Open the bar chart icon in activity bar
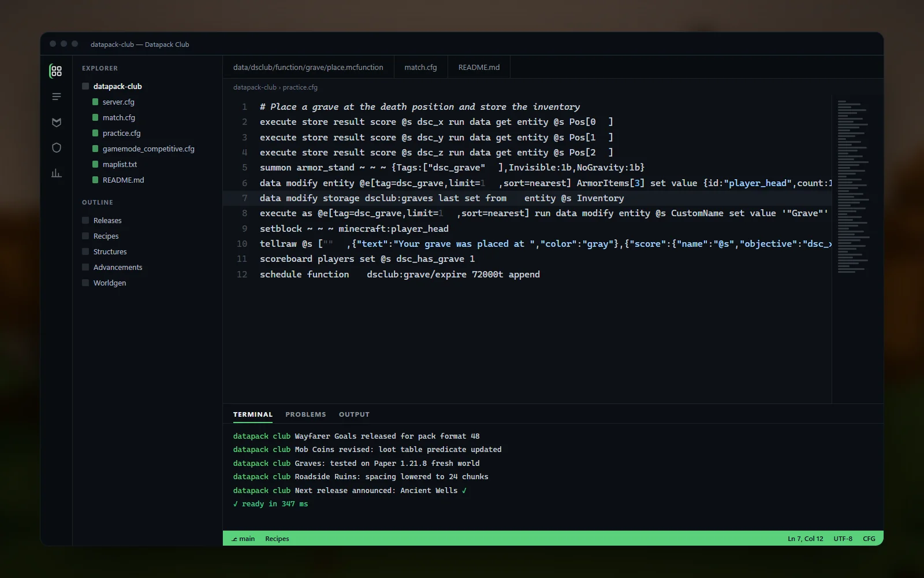 (x=56, y=173)
